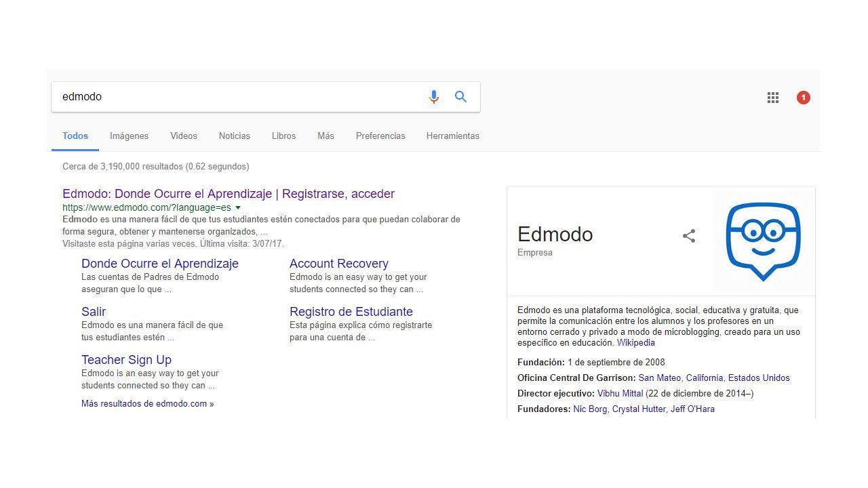Click the 'Fundación:' label

tap(541, 362)
